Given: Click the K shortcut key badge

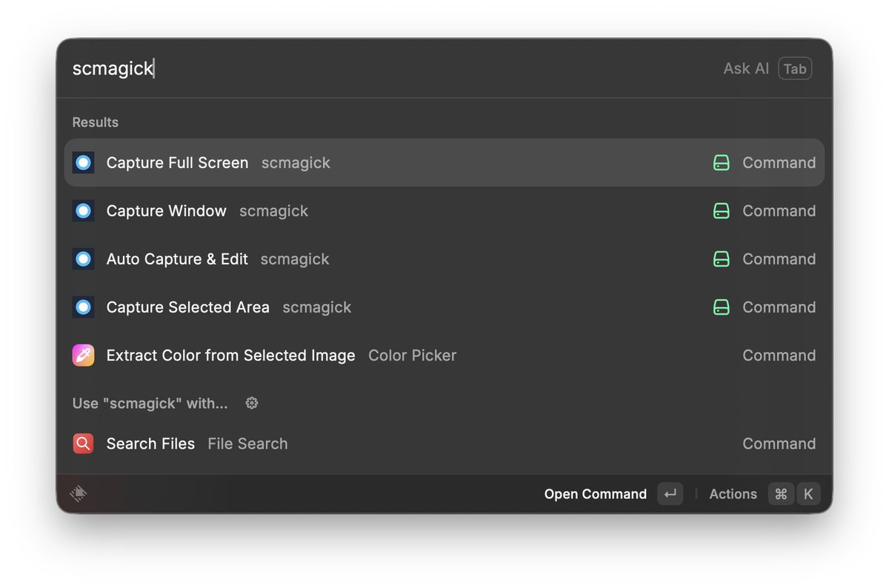Looking at the screenshot, I should tap(808, 494).
